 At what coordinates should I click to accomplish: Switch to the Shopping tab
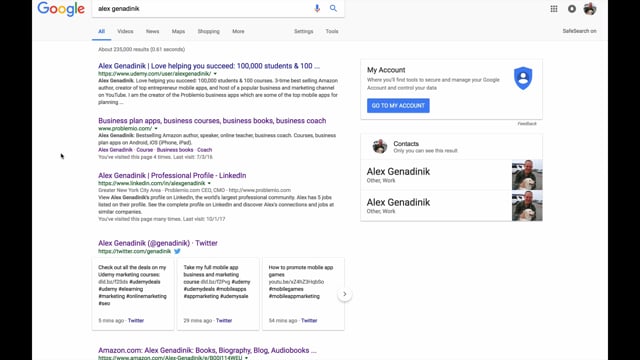(209, 31)
